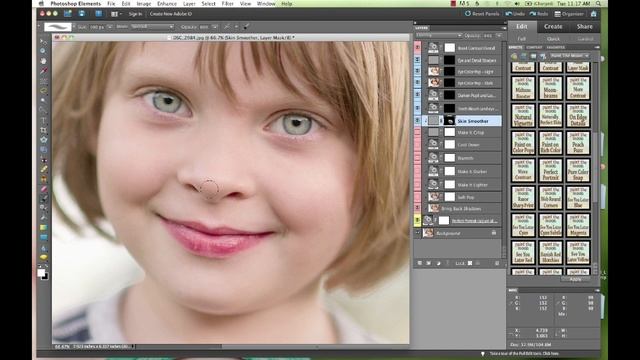Image resolution: width=640 pixels, height=360 pixels.
Task: Switch to the Share tab
Action: coord(584,27)
